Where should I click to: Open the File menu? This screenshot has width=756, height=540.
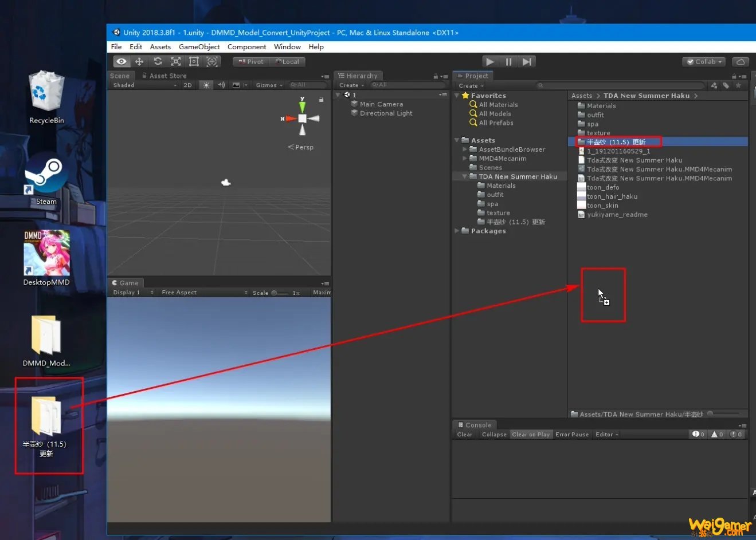116,46
